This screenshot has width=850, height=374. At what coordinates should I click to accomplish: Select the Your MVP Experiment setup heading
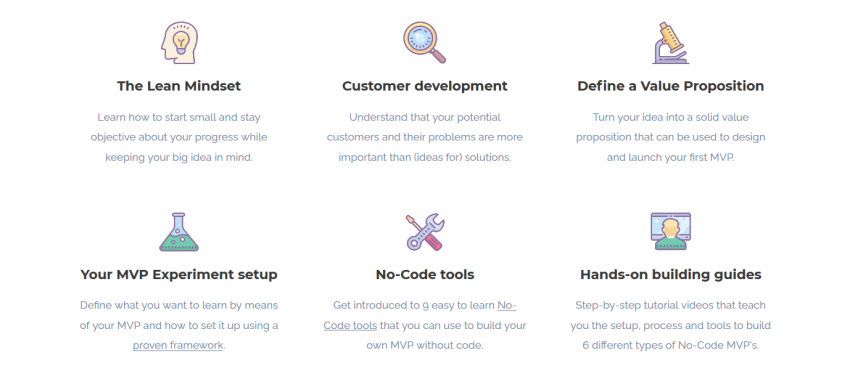coord(179,275)
